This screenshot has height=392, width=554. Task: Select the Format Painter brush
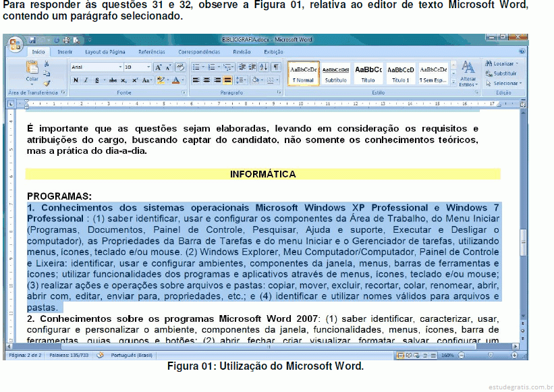(x=47, y=83)
